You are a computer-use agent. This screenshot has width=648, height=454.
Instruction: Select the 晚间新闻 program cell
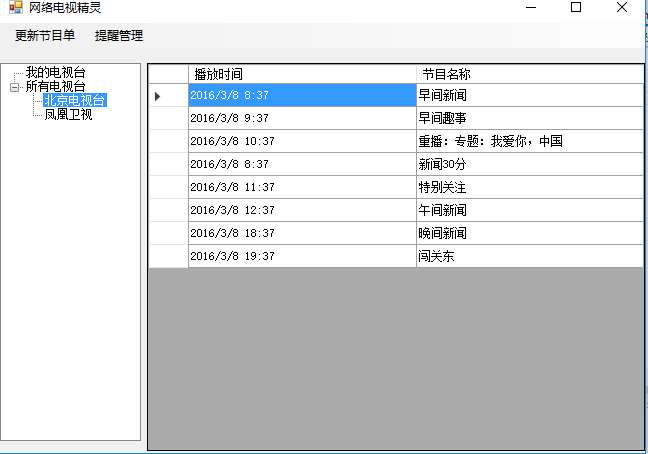[x=530, y=233]
